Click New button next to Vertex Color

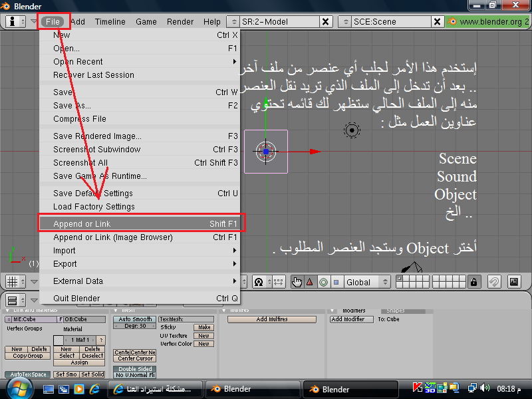[x=204, y=344]
